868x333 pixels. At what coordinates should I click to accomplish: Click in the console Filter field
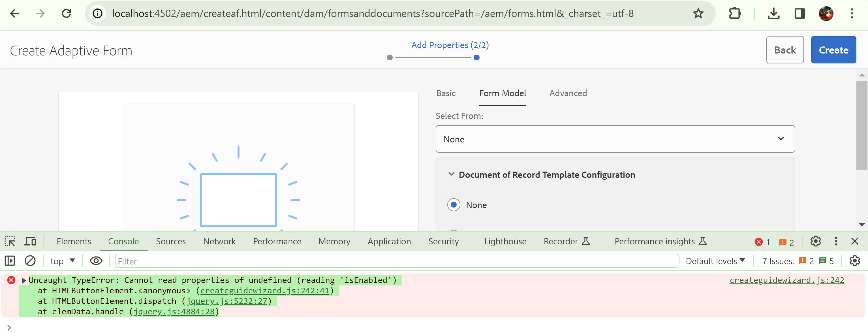pyautogui.click(x=396, y=261)
